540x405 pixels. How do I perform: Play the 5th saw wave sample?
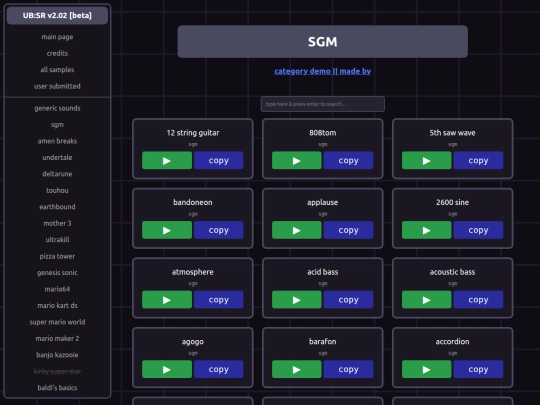pos(427,160)
